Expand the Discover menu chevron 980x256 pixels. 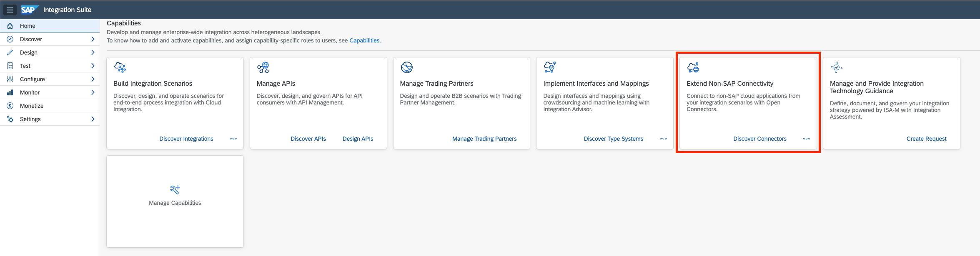(93, 39)
